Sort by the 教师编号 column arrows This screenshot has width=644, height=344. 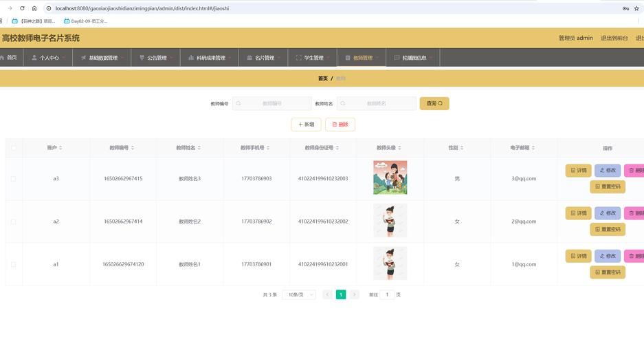[133, 147]
